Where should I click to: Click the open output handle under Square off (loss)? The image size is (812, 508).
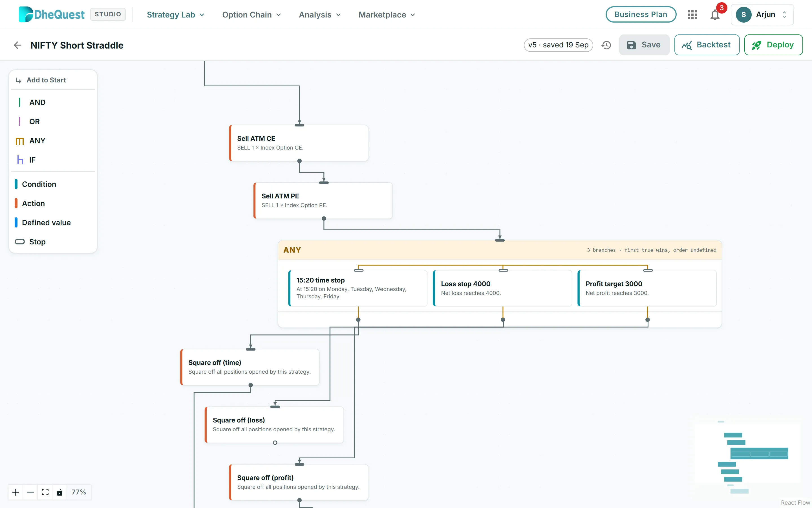275,443
